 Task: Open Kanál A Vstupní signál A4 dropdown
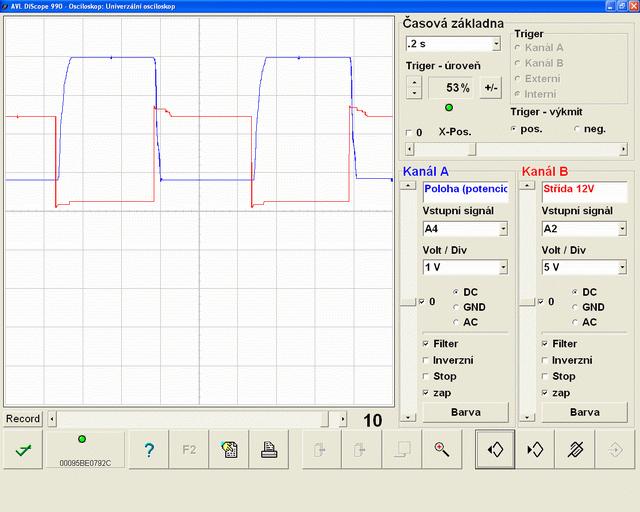coord(502,229)
